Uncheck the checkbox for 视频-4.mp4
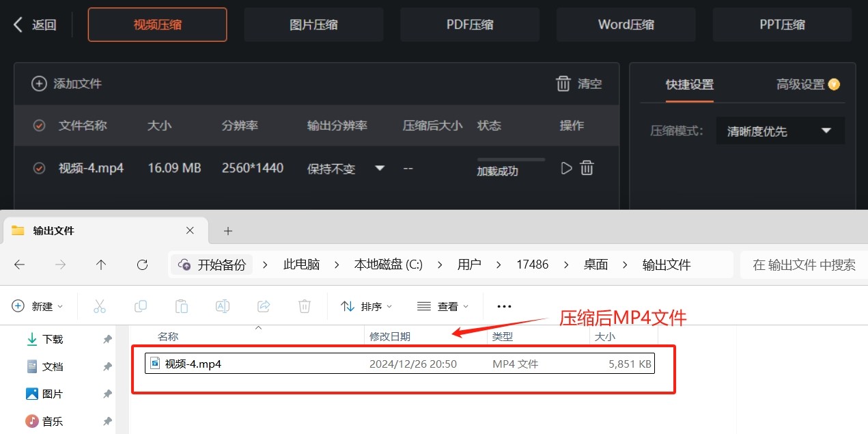 point(40,168)
